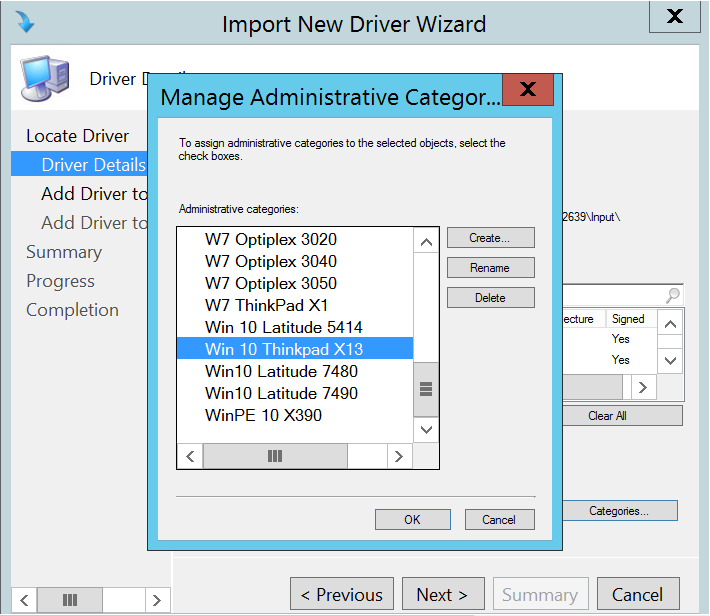The width and height of the screenshot is (710, 616).
Task: Click categories list scroll up arrow
Action: pyautogui.click(x=426, y=242)
